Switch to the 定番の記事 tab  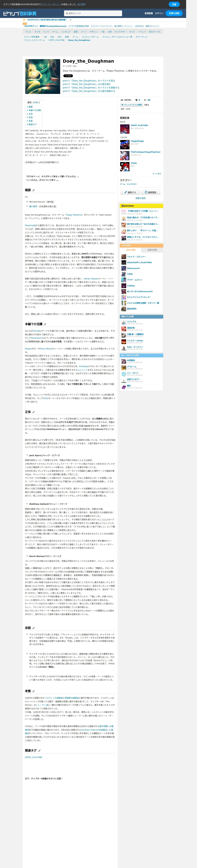click(152, 250)
